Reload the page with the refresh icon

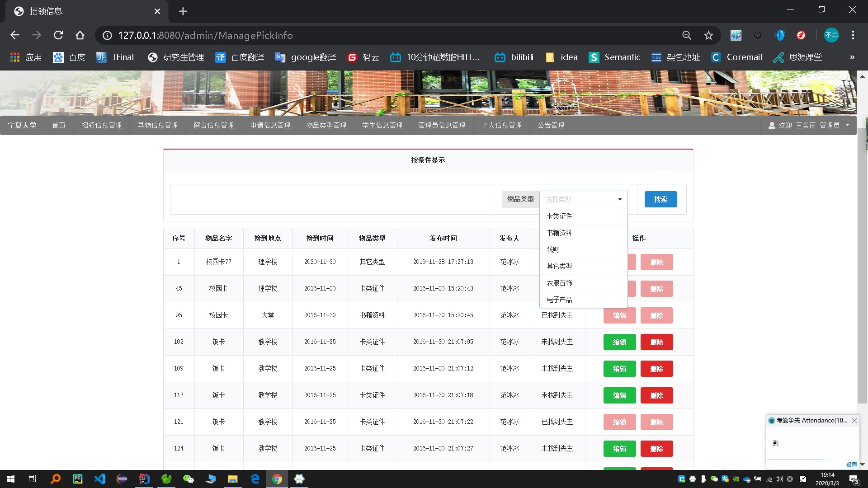[58, 35]
